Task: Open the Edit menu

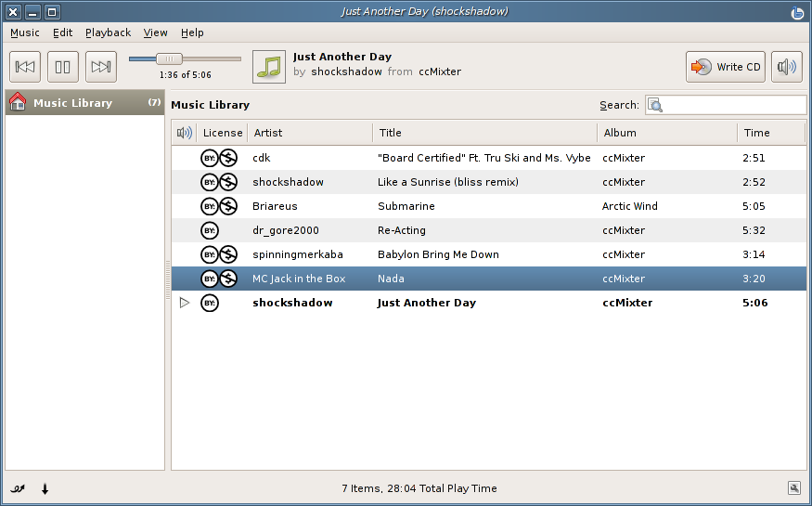Action: coord(63,32)
